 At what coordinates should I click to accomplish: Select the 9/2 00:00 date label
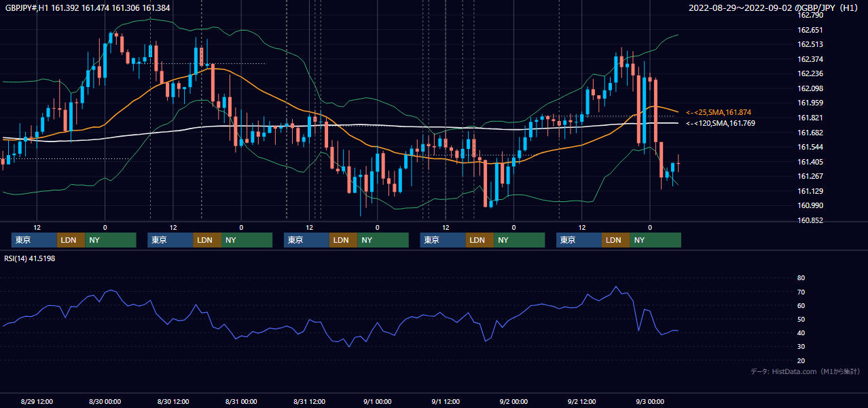click(513, 401)
